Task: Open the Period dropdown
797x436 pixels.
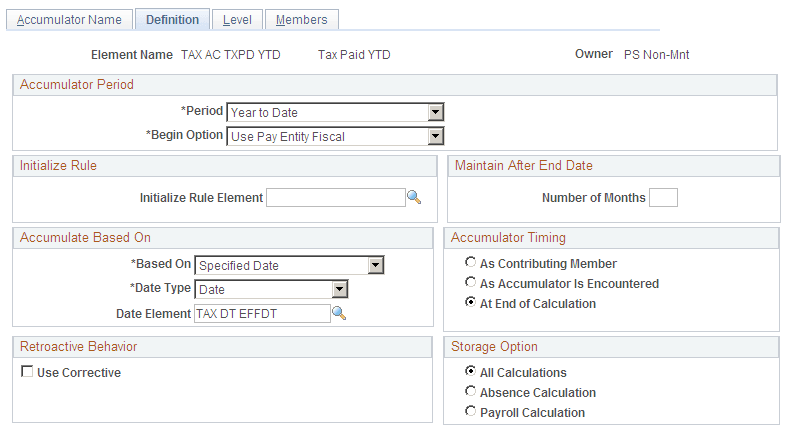Action: coord(435,112)
